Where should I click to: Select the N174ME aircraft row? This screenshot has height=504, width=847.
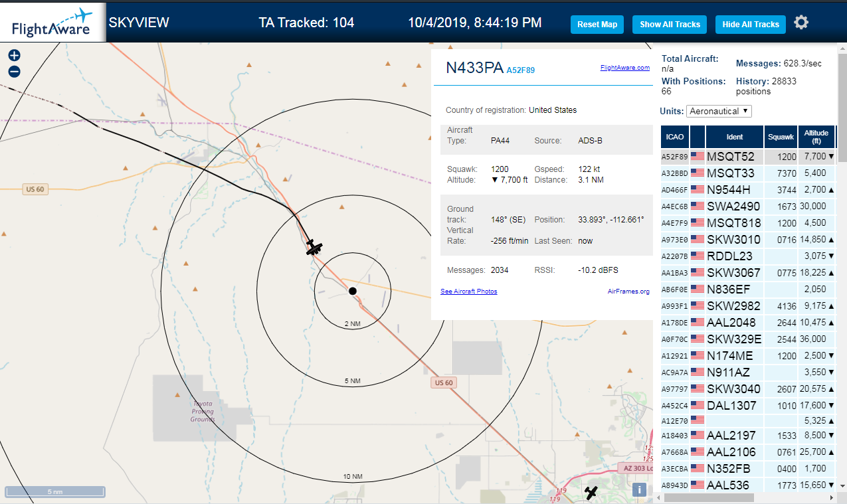point(748,356)
